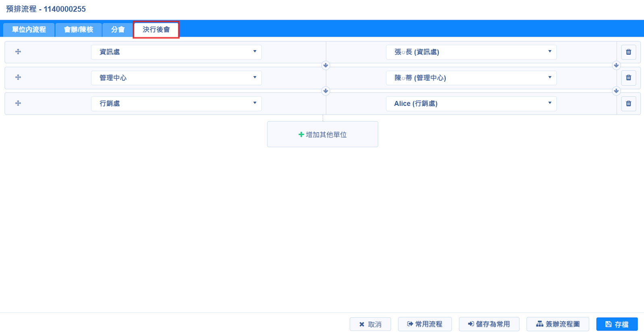Screen dimensions: 644x333
Task: Click right-side arrow connector below 管理中心 row
Action: coord(616,91)
